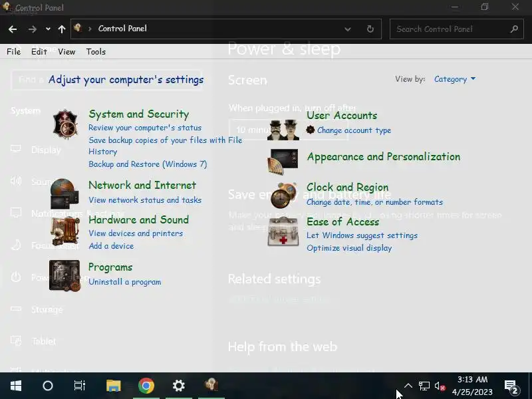The width and height of the screenshot is (532, 399).
Task: Open the Network and Internet globe icon
Action: click(65, 194)
